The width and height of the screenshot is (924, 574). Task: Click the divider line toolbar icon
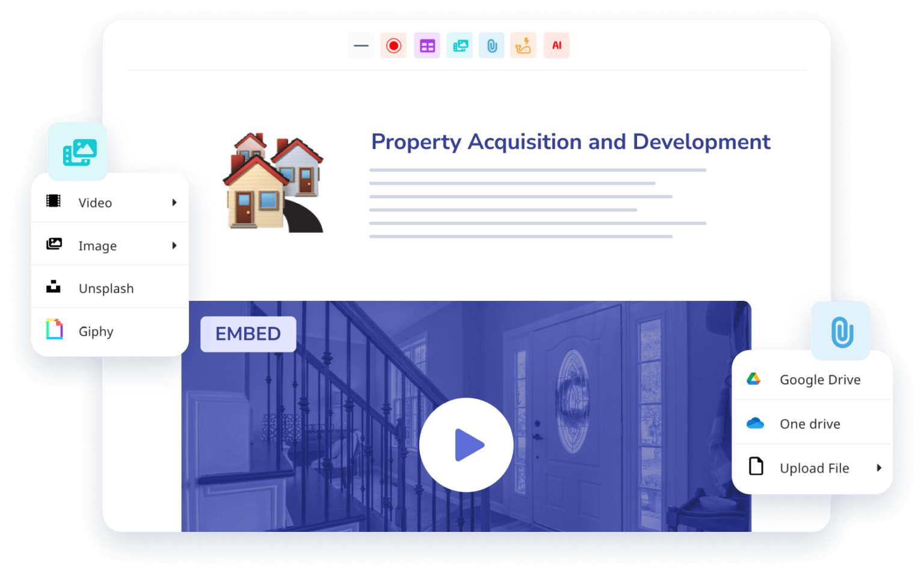pyautogui.click(x=361, y=46)
